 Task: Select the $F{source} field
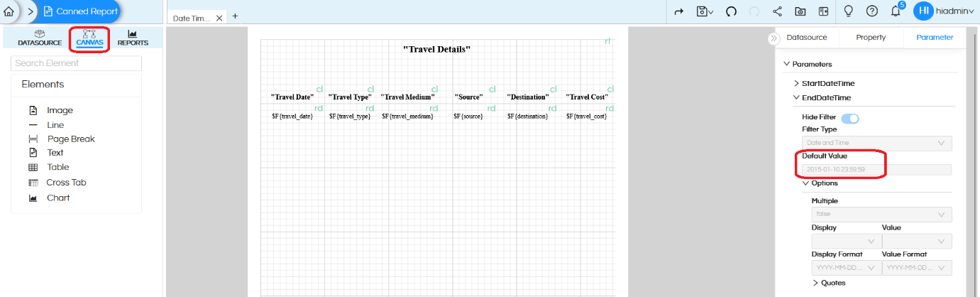coord(468,116)
